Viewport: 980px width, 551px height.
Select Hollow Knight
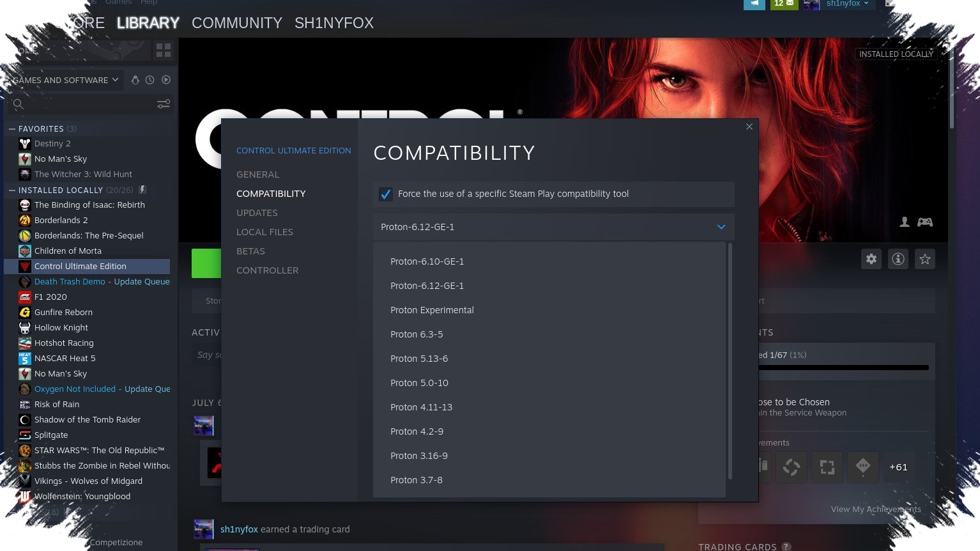61,328
